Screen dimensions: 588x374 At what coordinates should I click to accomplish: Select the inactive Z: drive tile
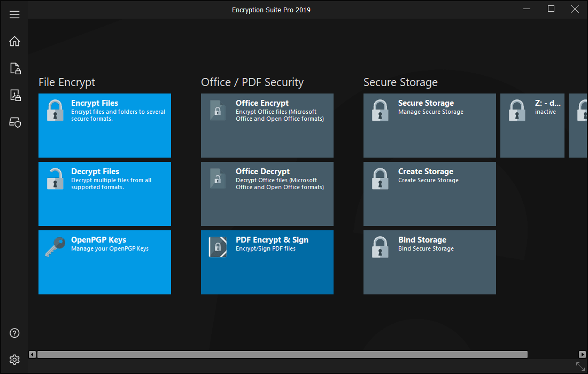pos(532,126)
